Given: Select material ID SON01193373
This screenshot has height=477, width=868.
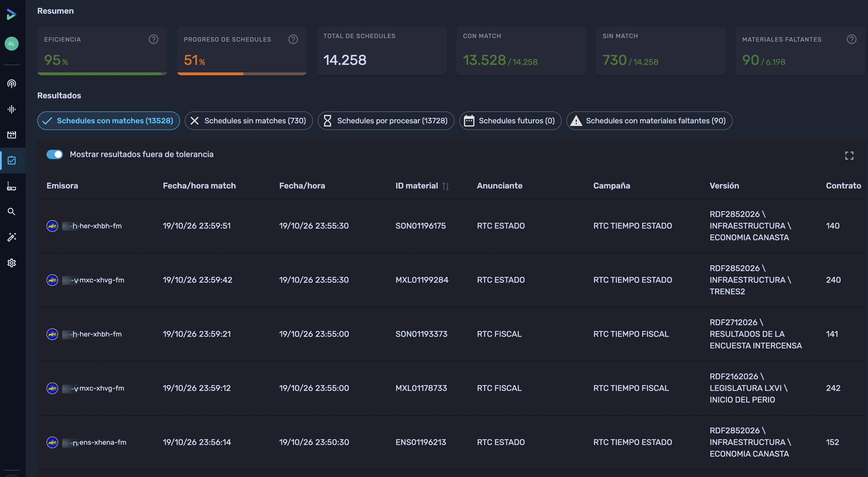Looking at the screenshot, I should 421,334.
